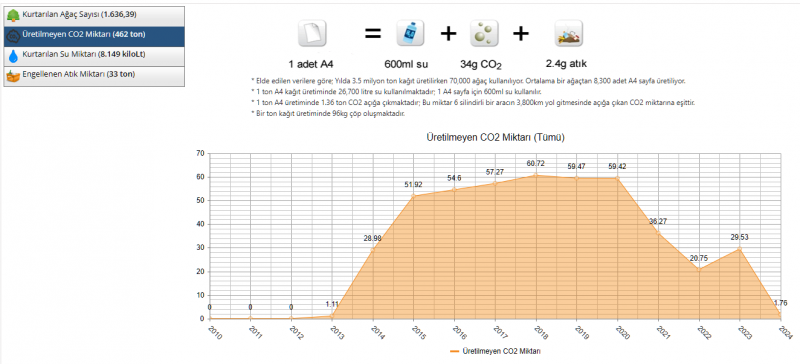Click the 2021 data point labeled 36.27

tap(658, 233)
